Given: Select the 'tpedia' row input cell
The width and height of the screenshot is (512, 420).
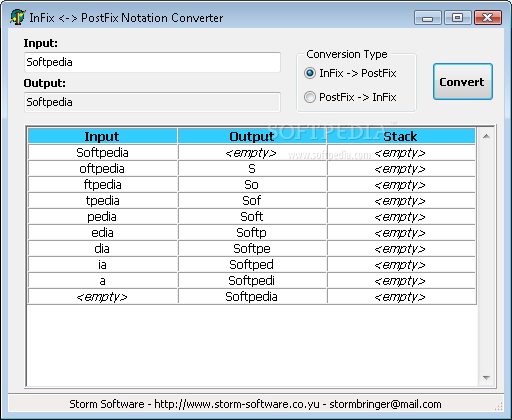Looking at the screenshot, I should [x=102, y=201].
